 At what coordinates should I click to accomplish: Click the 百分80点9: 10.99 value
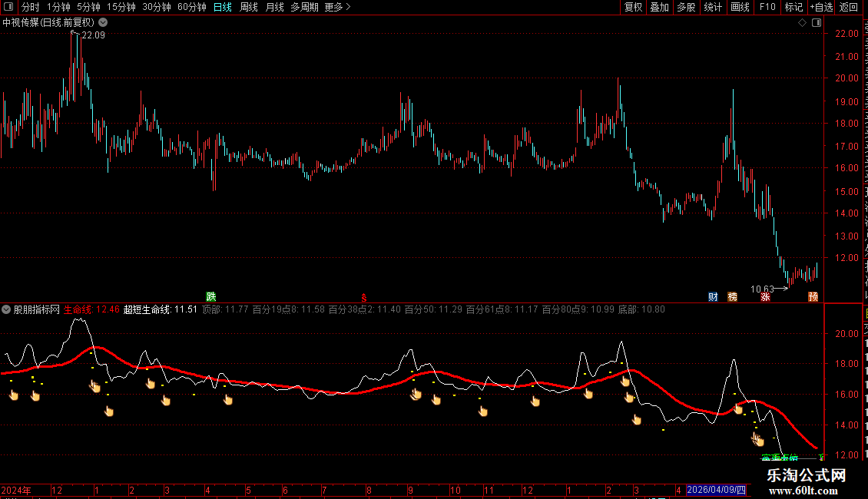tap(578, 310)
